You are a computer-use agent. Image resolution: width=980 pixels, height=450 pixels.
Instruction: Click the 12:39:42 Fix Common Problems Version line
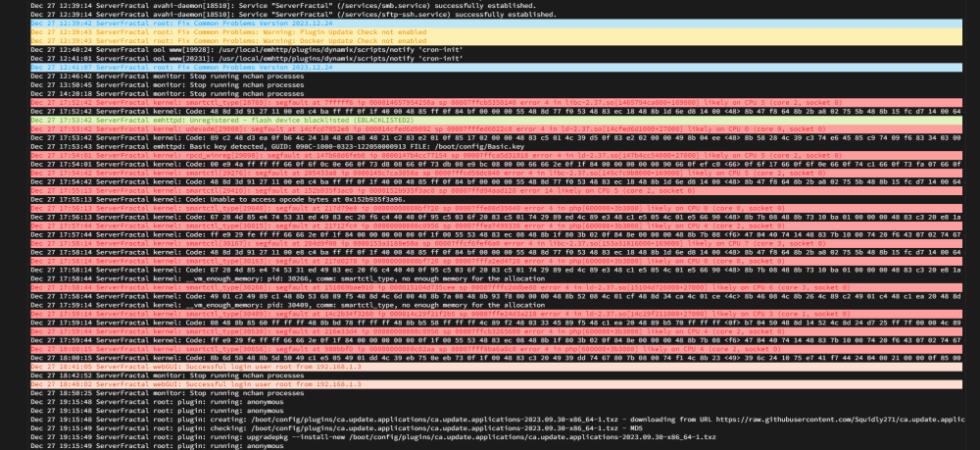pos(496,23)
